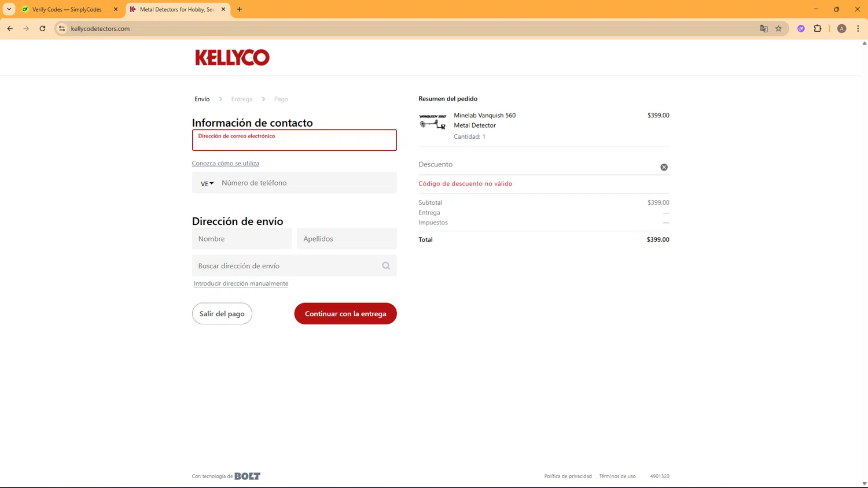The width and height of the screenshot is (868, 488).
Task: Click Salir del pago button
Action: [x=222, y=313]
